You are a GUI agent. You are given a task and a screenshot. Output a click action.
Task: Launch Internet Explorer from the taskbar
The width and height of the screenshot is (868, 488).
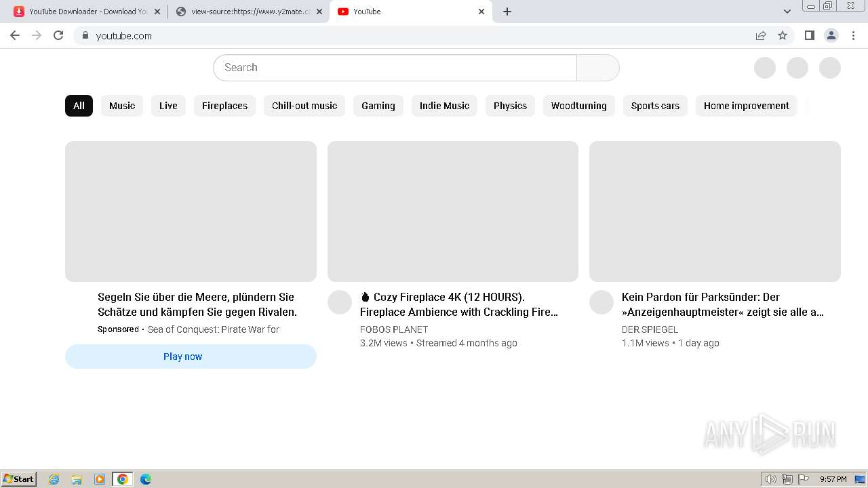point(54,479)
